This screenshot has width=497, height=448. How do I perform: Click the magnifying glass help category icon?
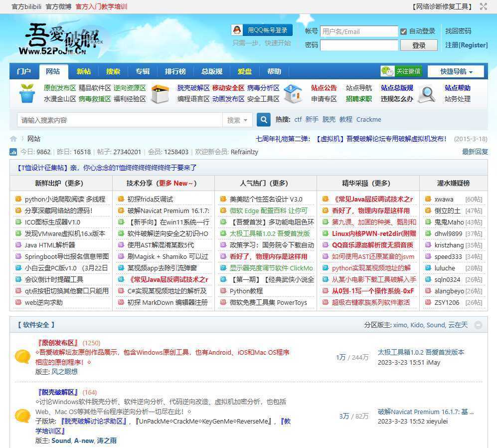[x=427, y=94]
